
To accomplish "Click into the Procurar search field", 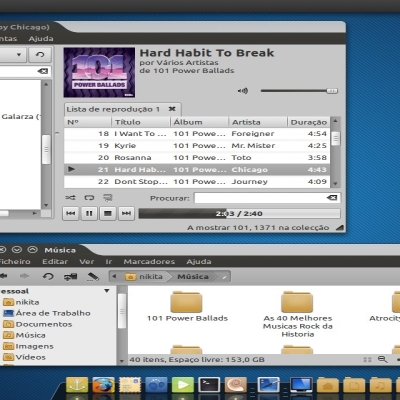I will coord(267,198).
